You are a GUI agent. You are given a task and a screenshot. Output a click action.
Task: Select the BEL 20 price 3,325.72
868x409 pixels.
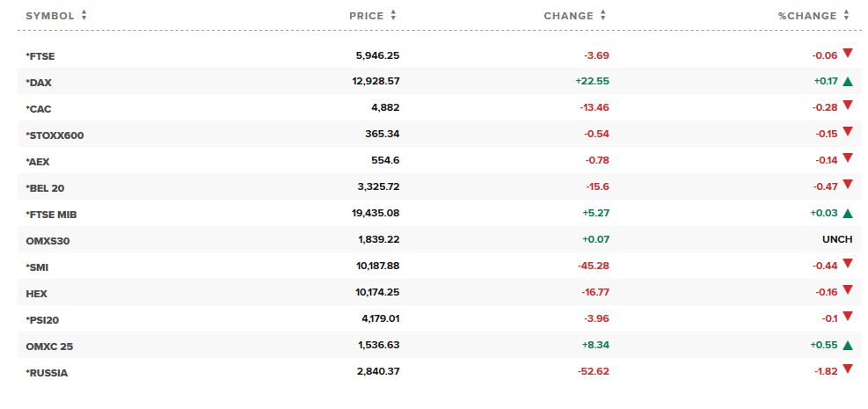(379, 187)
